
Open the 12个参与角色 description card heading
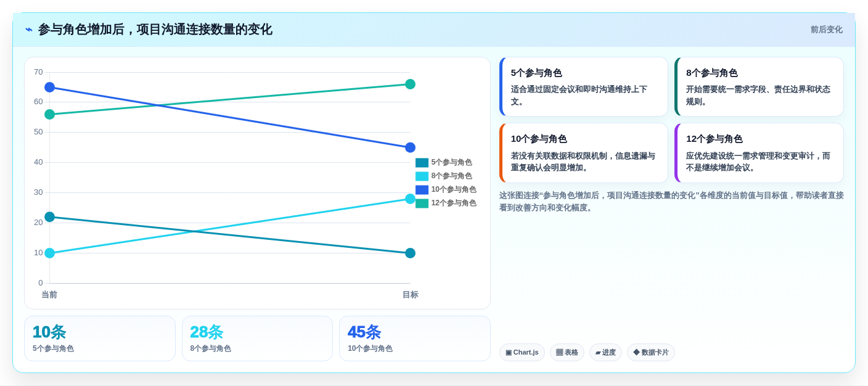(714, 139)
